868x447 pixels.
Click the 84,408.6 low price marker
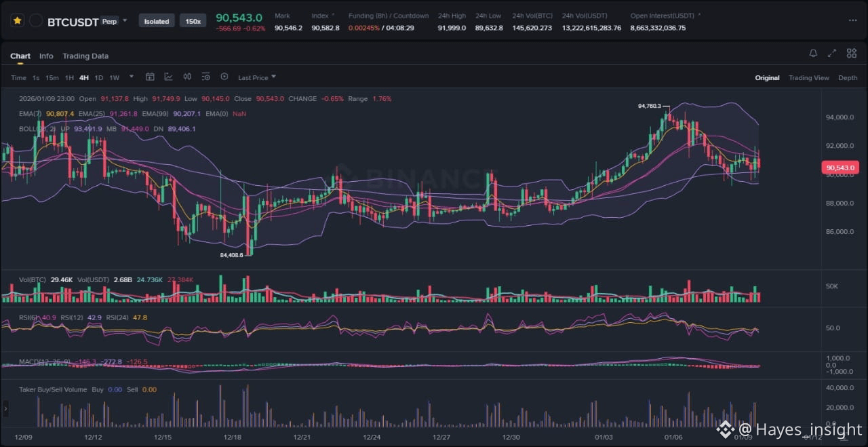pos(231,255)
